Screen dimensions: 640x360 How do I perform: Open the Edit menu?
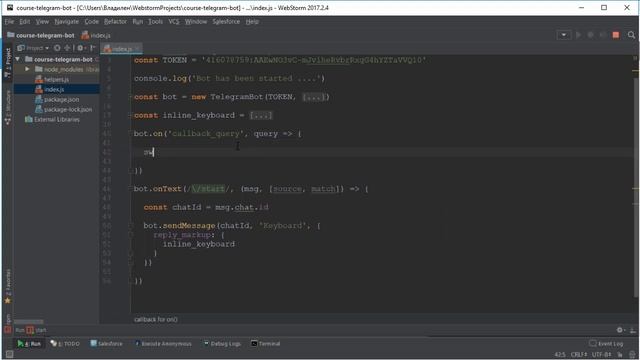[x=24, y=22]
